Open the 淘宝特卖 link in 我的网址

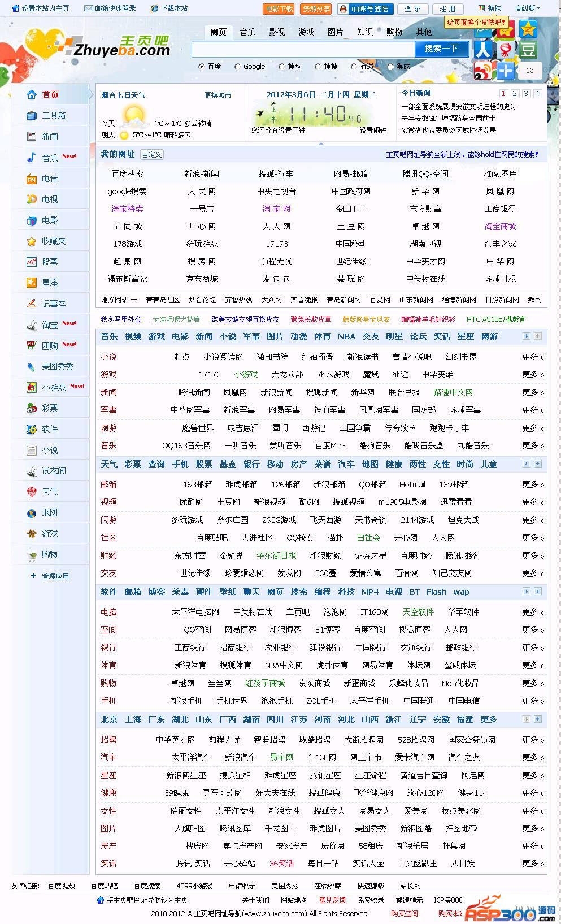127,209
